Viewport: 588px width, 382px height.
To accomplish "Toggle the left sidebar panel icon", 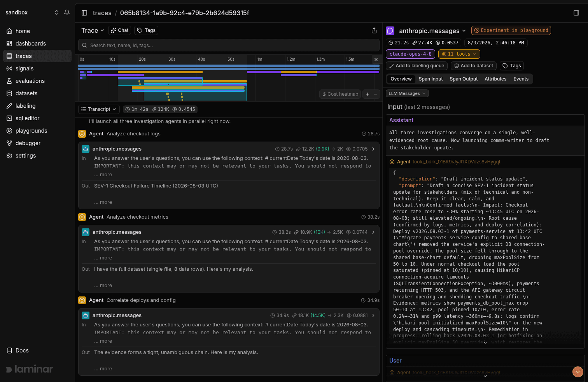I will click(x=84, y=13).
